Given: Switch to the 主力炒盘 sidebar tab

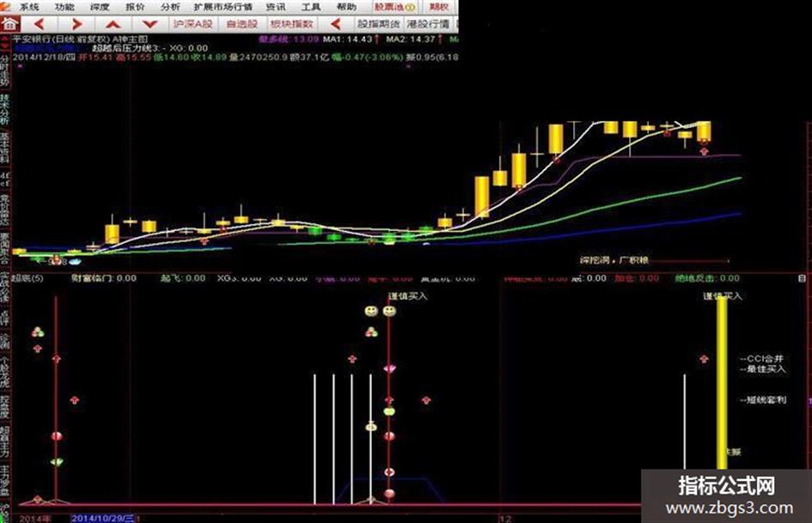Looking at the screenshot, I should click(4, 479).
